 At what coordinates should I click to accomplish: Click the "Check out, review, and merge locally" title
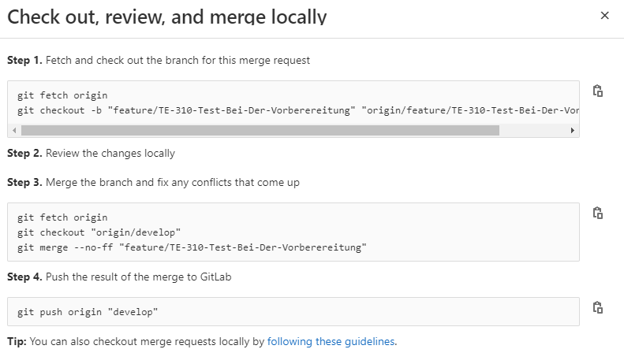pos(166,16)
